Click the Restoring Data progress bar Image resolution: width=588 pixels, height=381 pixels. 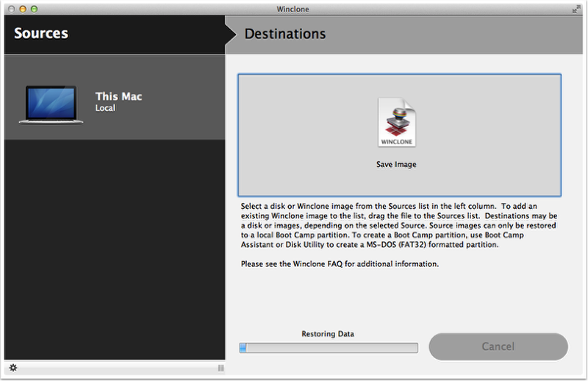pos(328,348)
